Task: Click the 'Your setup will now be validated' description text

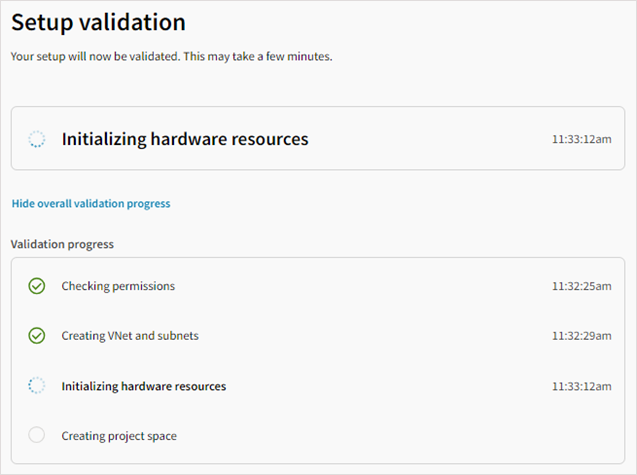Action: pyautogui.click(x=171, y=56)
